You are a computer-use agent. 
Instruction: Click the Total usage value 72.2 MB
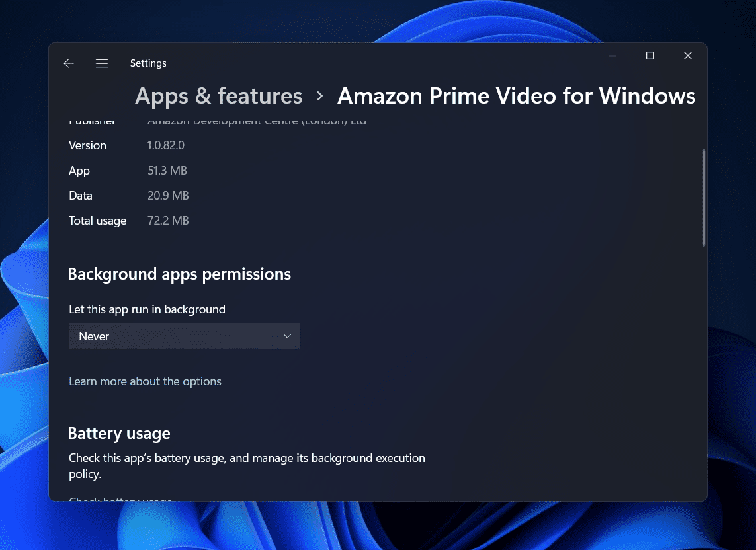click(168, 220)
